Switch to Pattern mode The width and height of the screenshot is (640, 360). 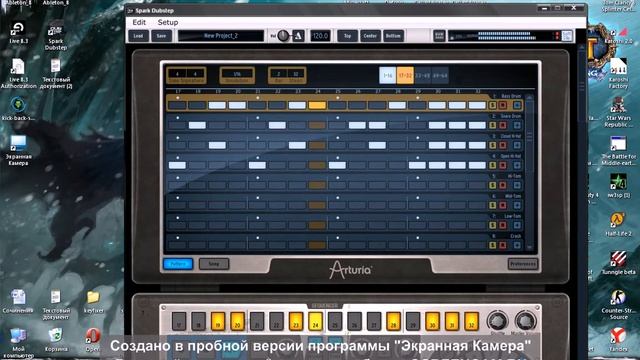coord(178,264)
